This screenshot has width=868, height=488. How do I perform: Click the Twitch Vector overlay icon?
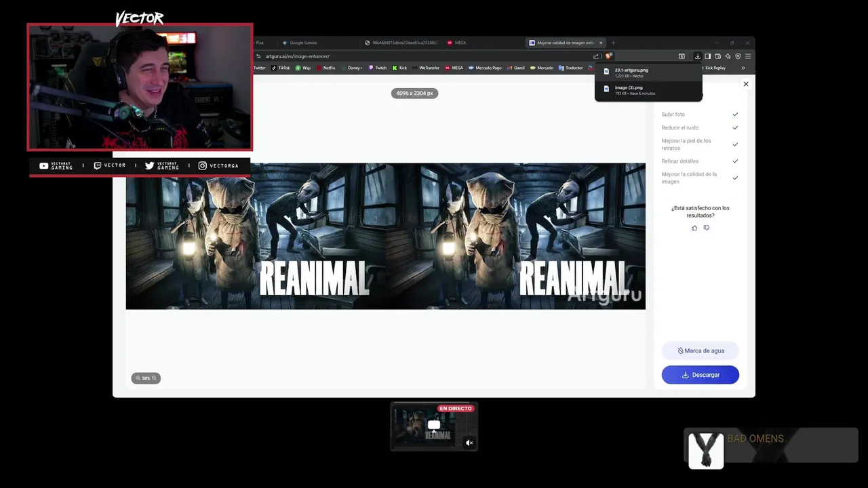pyautogui.click(x=97, y=165)
